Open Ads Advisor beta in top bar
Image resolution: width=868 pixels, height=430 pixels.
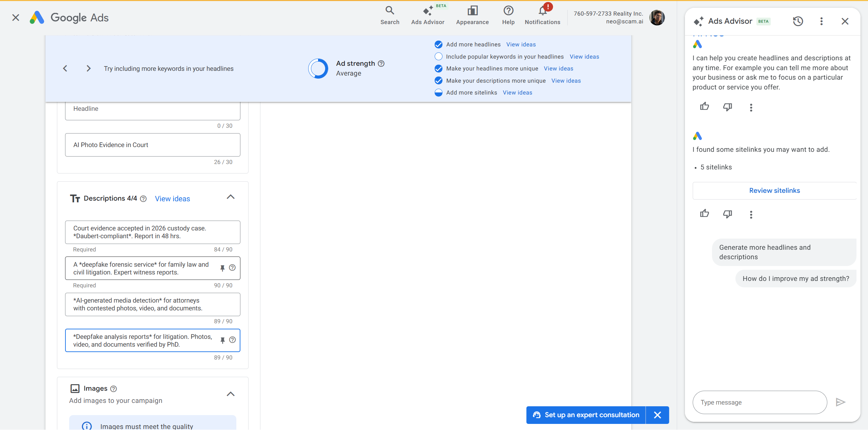427,15
